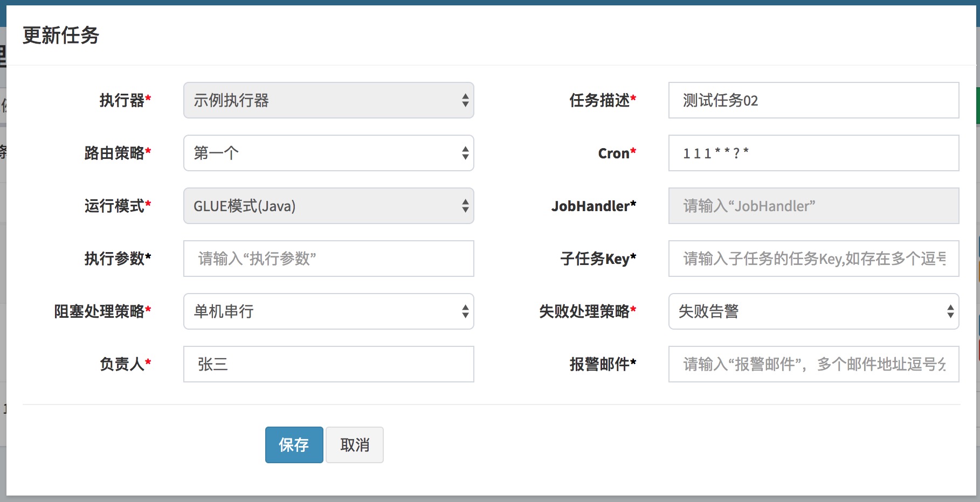Expand the 阻塞处理策略 单机串行 dropdown
This screenshot has height=502, width=980.
click(328, 311)
